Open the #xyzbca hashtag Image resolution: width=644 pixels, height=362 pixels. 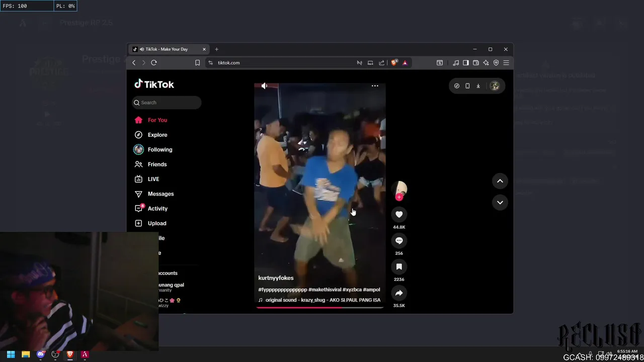[352, 290]
